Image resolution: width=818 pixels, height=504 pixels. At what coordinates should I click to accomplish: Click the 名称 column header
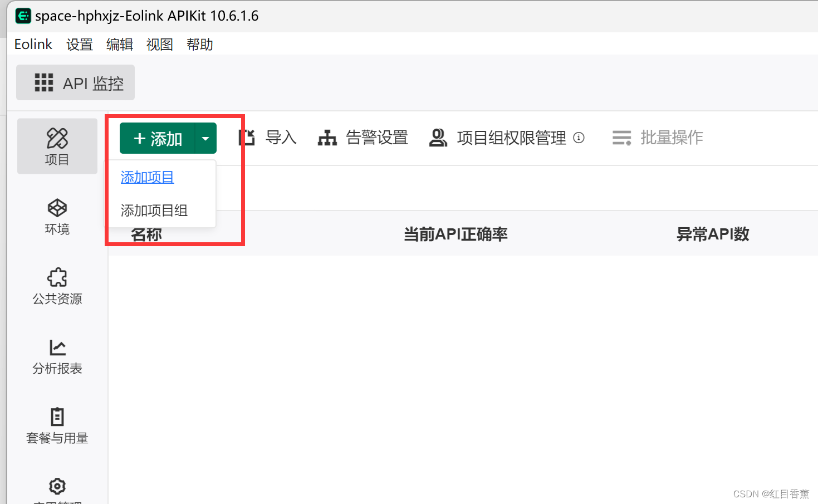click(x=146, y=235)
